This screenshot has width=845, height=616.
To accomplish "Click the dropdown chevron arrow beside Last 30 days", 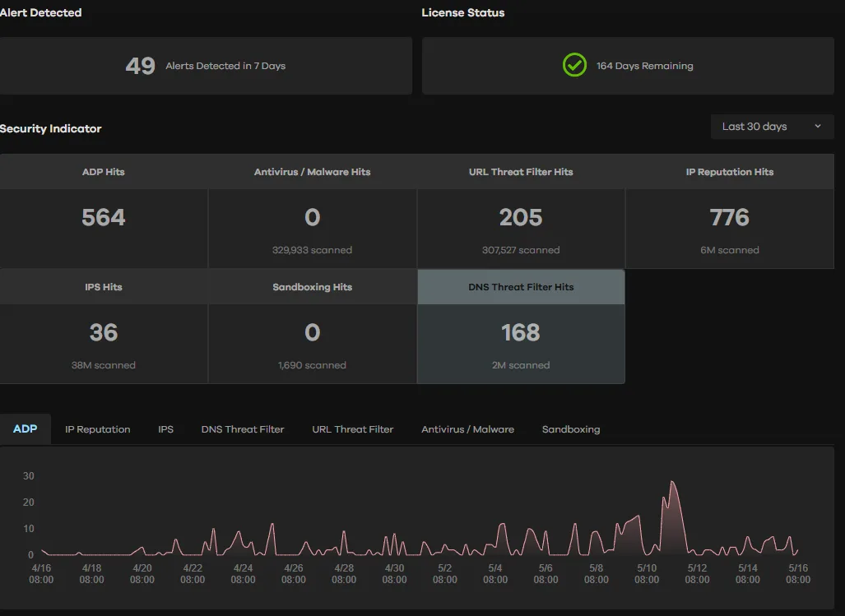I will tap(817, 127).
